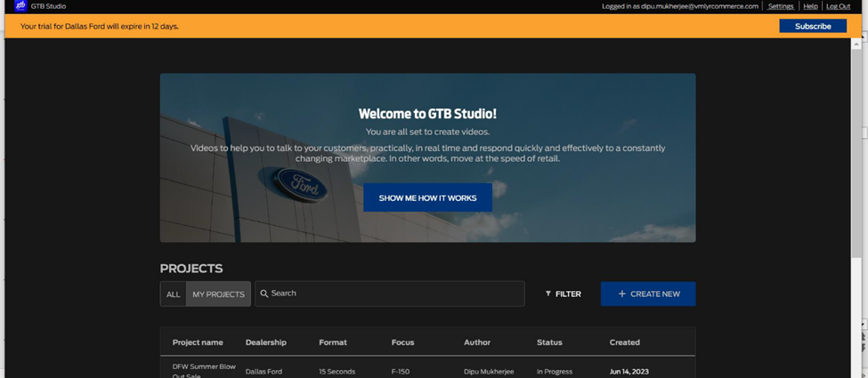Sort by Dealership column header
The width and height of the screenshot is (868, 378).
click(265, 342)
